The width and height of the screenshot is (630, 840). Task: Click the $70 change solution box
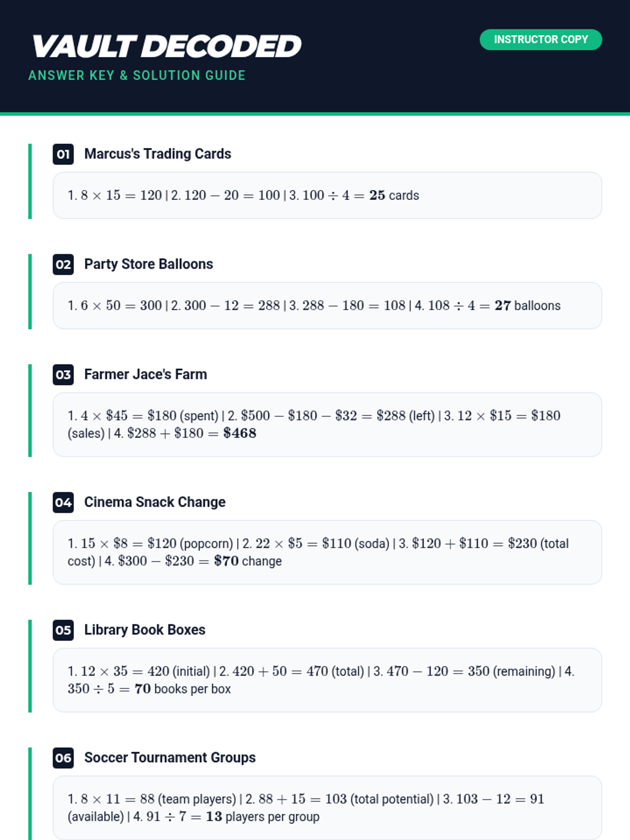tap(327, 552)
